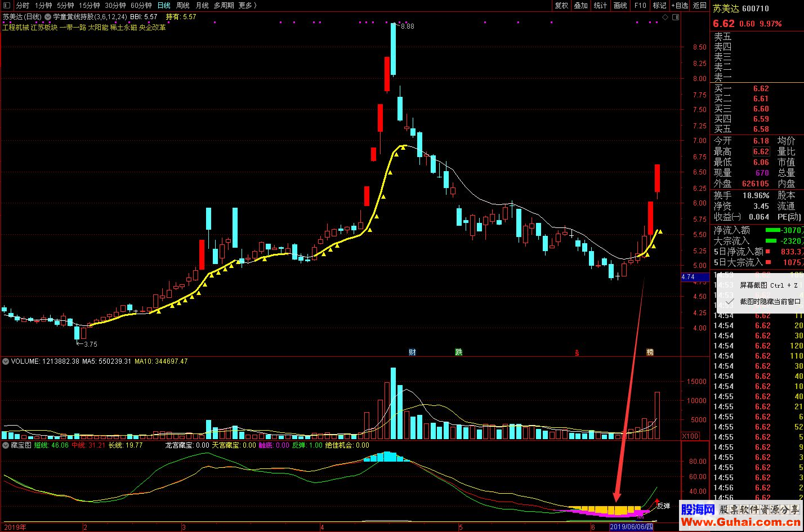Click the 标记 mark button
The height and width of the screenshot is (532, 804).
click(x=659, y=5)
